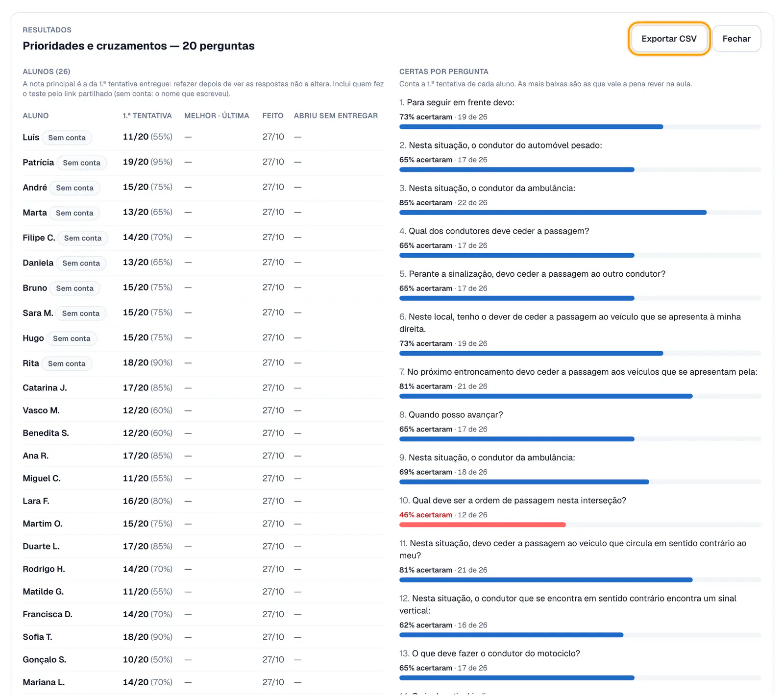This screenshot has width=784, height=698.
Task: Select student name "Catarina J."
Action: coord(45,387)
